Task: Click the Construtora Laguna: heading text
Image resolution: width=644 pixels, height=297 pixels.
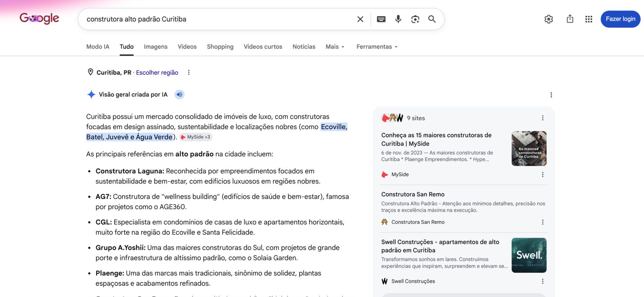Action: click(130, 171)
